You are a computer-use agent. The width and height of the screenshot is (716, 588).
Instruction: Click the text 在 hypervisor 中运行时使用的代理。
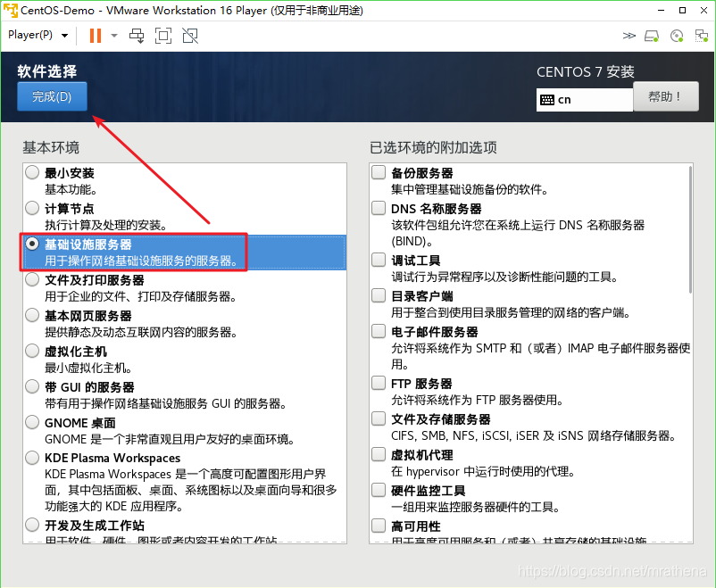tap(483, 472)
